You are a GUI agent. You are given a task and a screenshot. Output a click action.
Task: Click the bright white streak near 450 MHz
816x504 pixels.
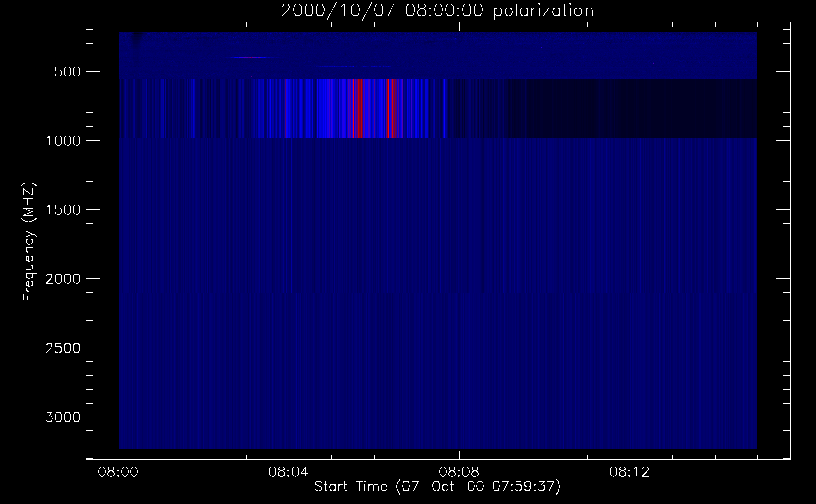(x=251, y=58)
